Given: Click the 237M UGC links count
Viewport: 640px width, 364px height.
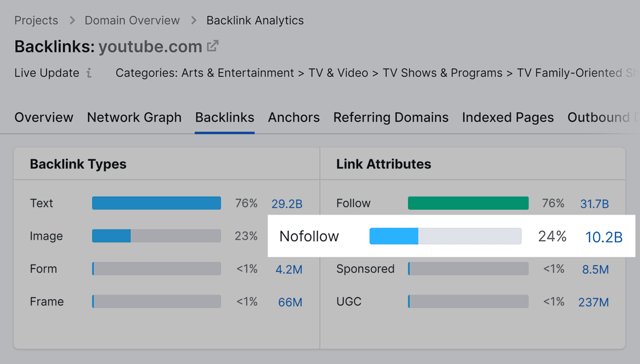Looking at the screenshot, I should click(593, 302).
